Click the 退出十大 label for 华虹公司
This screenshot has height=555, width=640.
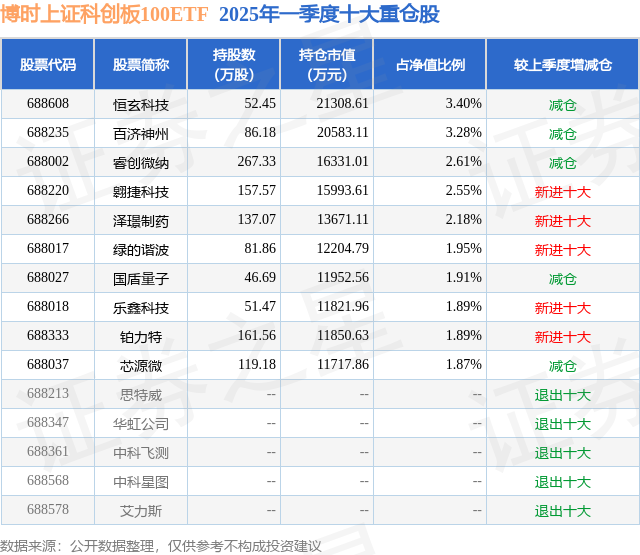562,423
